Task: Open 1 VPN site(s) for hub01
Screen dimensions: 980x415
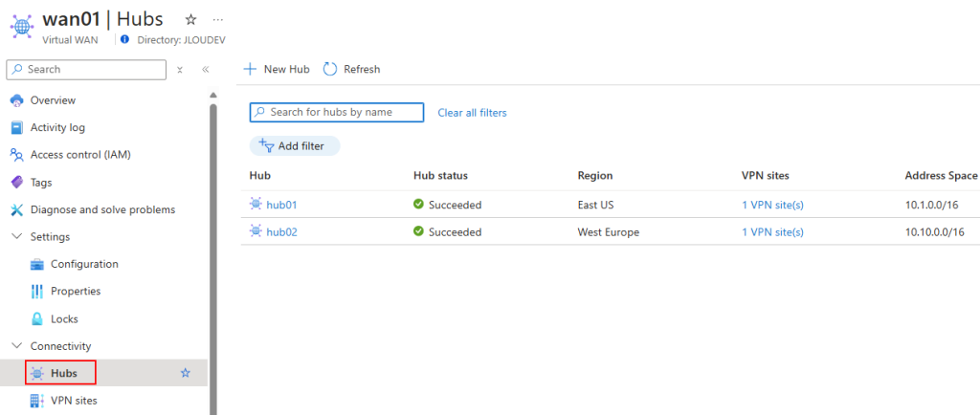Action: point(772,205)
